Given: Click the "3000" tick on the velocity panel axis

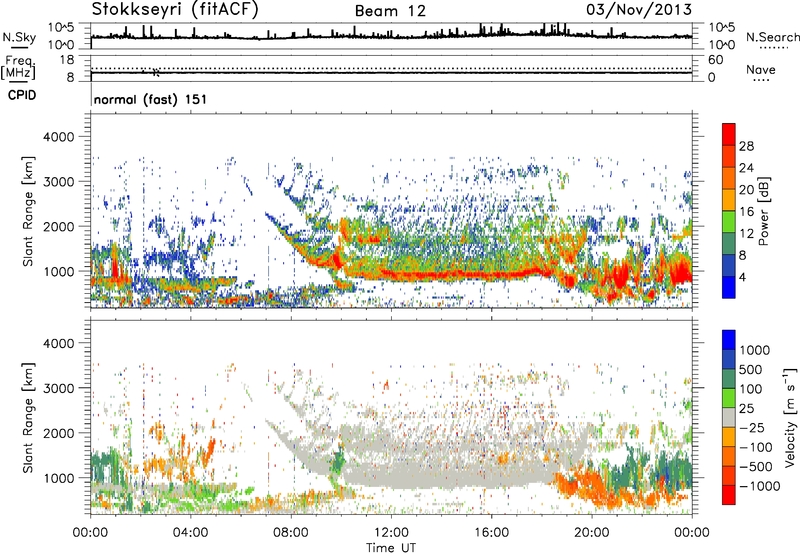Looking at the screenshot, I should pos(58,388).
